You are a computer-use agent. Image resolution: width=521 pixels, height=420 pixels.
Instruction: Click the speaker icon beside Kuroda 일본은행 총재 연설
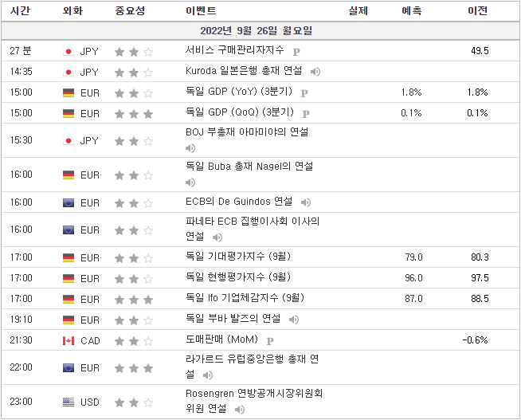315,72
